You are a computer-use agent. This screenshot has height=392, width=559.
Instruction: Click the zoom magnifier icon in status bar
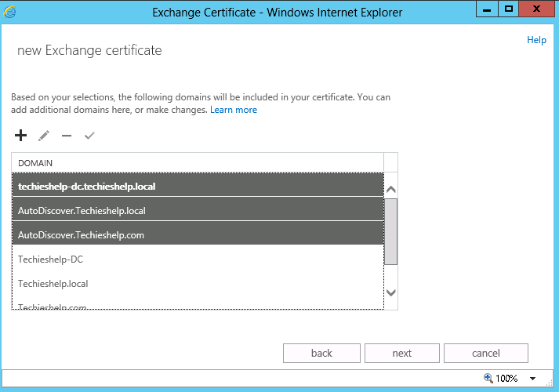click(488, 378)
